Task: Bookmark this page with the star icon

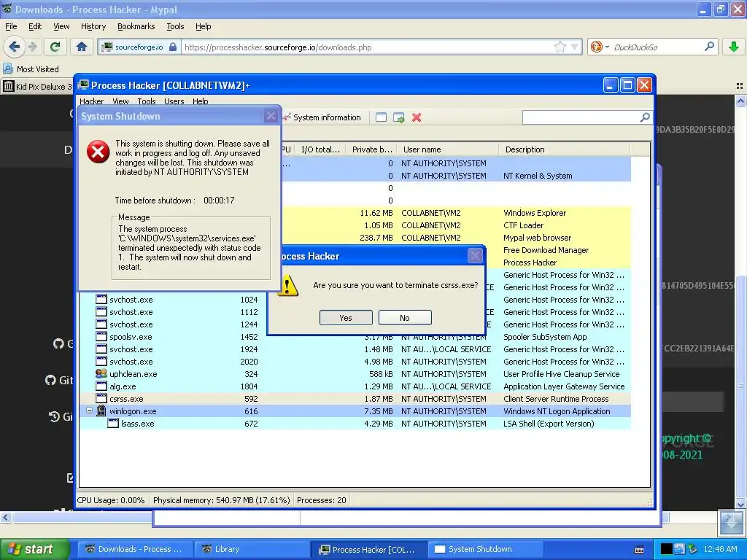Action: (x=560, y=47)
